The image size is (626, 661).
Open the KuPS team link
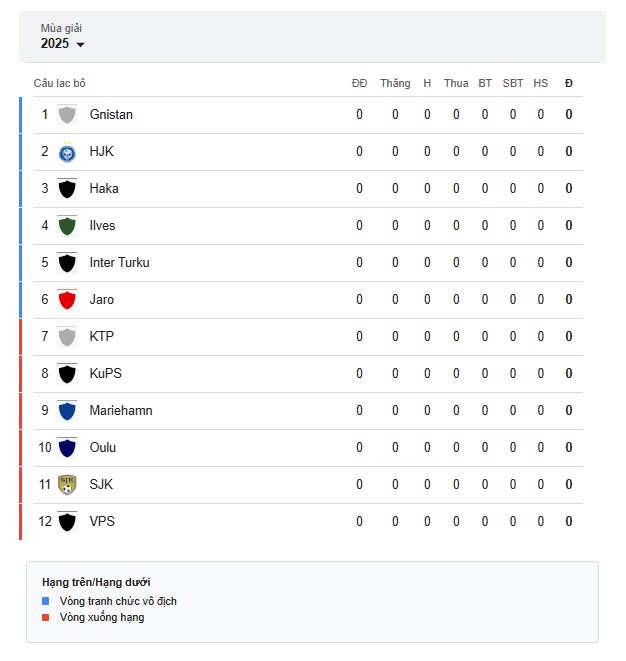pyautogui.click(x=105, y=373)
